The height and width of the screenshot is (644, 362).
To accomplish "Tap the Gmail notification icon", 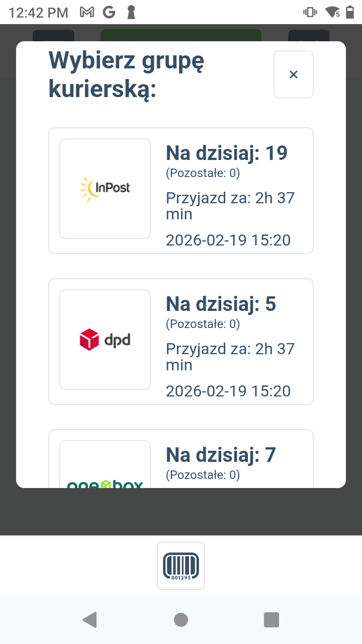I will (87, 12).
